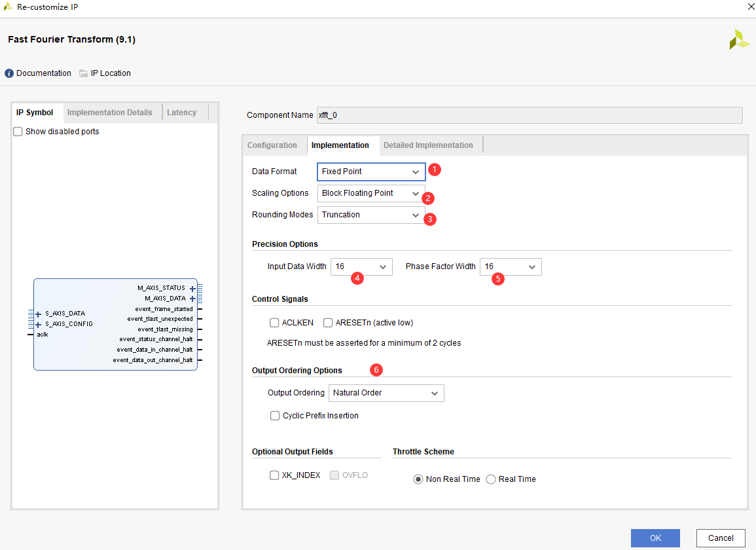Click the aclk port label
Viewport: 756px width, 550px height.
[x=43, y=335]
